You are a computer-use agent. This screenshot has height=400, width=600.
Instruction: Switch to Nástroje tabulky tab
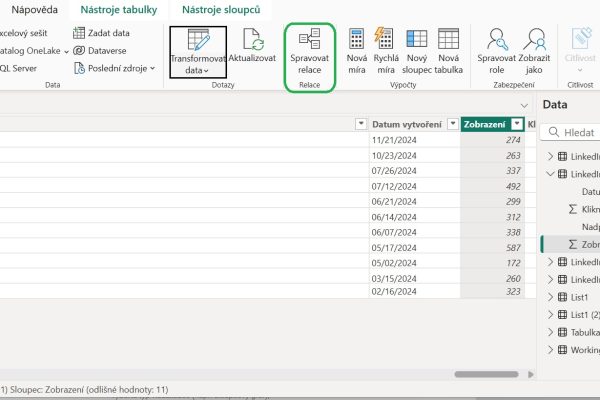click(x=119, y=10)
